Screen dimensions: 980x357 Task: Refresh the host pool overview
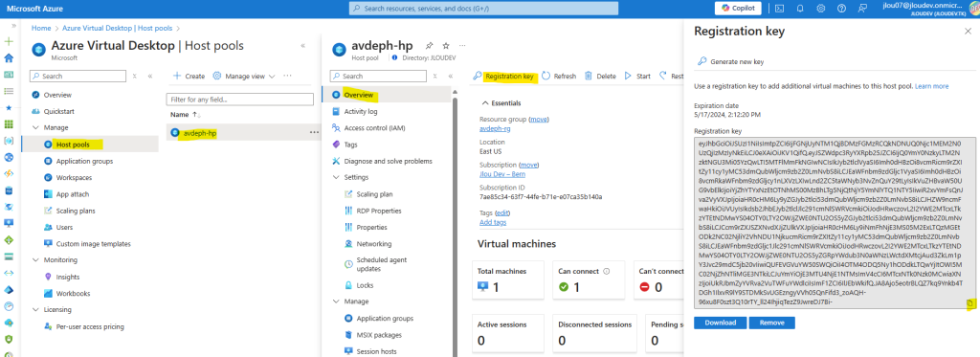click(x=559, y=77)
